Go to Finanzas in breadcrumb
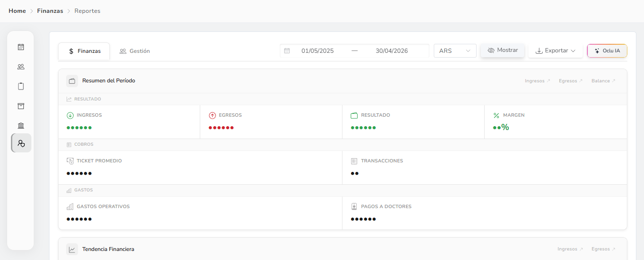644x260 pixels. coord(50,11)
